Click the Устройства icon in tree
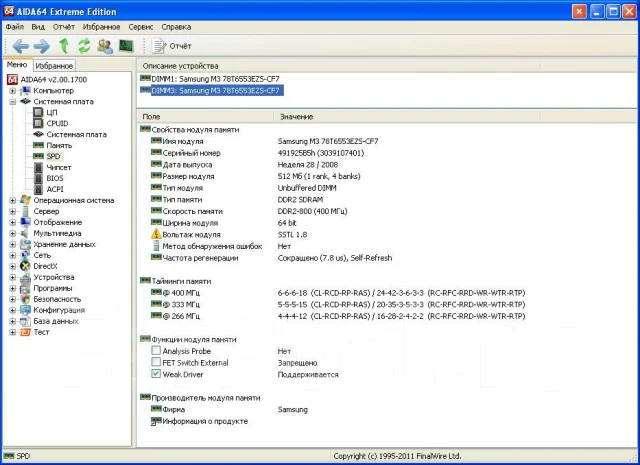Image resolution: width=640 pixels, height=465 pixels. (x=25, y=278)
